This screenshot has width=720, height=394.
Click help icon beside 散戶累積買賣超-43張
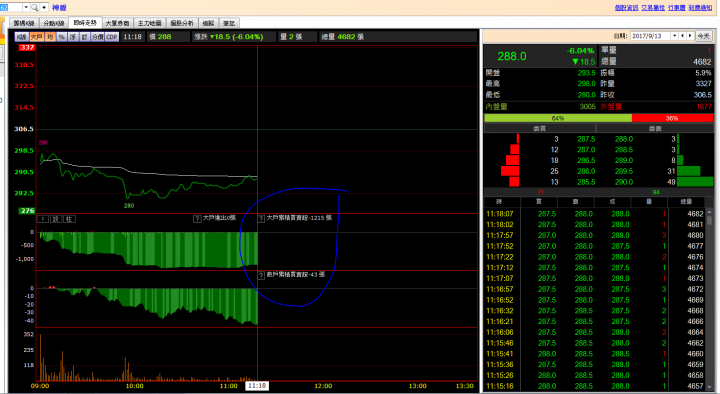[x=261, y=276]
